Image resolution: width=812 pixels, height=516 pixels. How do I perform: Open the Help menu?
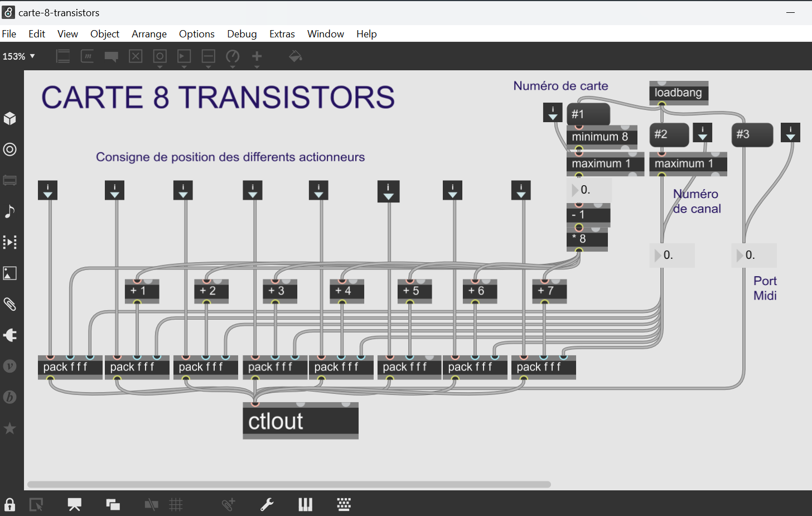click(366, 33)
